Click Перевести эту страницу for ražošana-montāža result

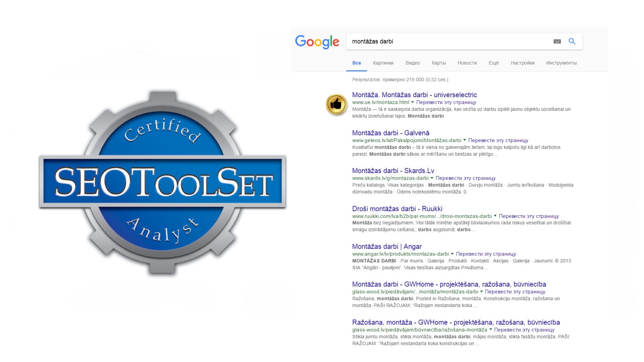pyautogui.click(x=524, y=330)
